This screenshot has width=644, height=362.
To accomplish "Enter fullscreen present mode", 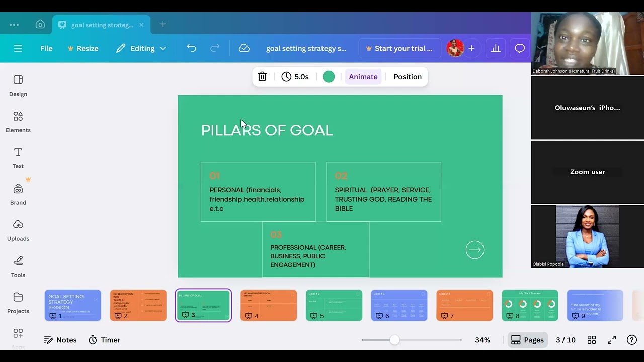I will click(612, 340).
